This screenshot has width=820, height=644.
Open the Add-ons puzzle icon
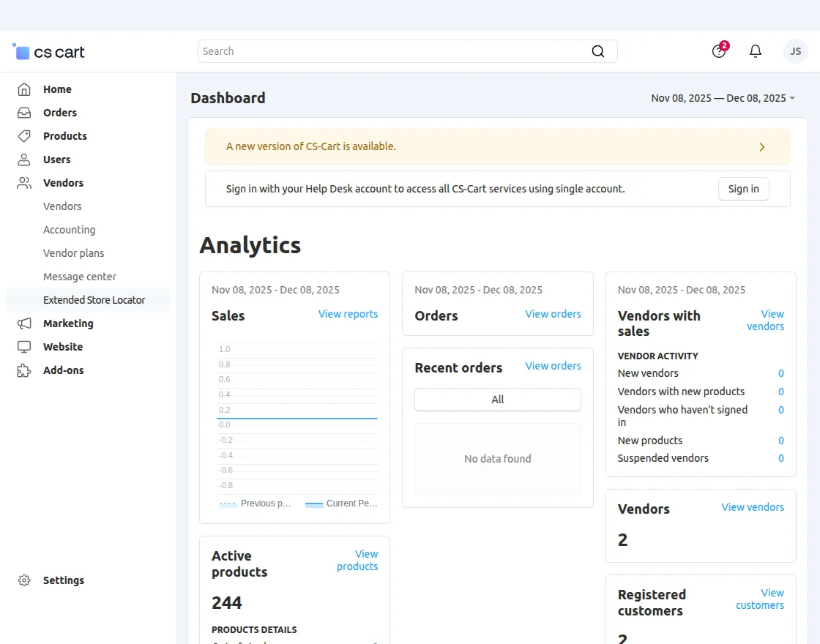pos(25,370)
